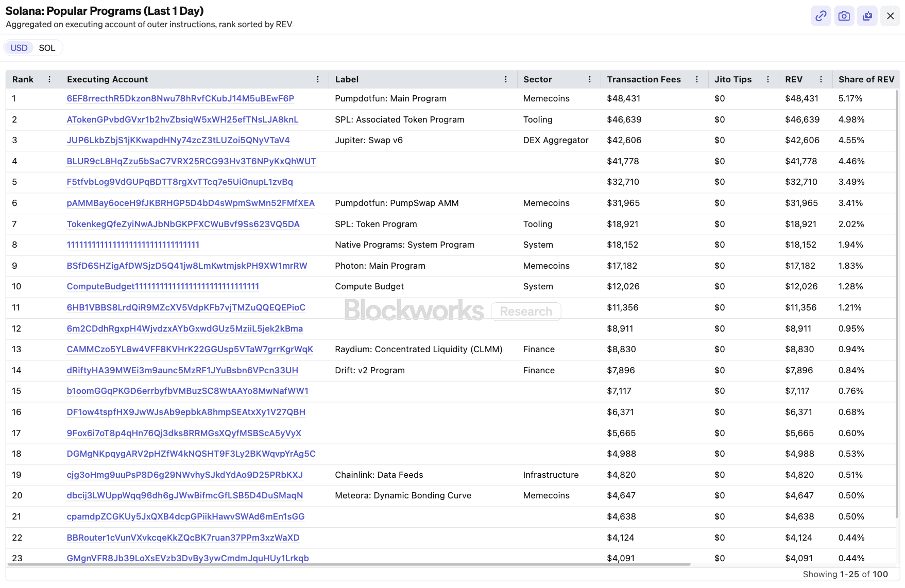Sort by the Jito Tips header
The image size is (905, 588).
click(x=733, y=79)
